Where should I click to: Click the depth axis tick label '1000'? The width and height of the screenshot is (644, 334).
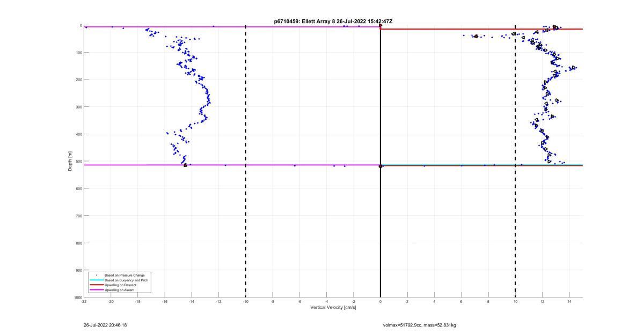pos(77,297)
